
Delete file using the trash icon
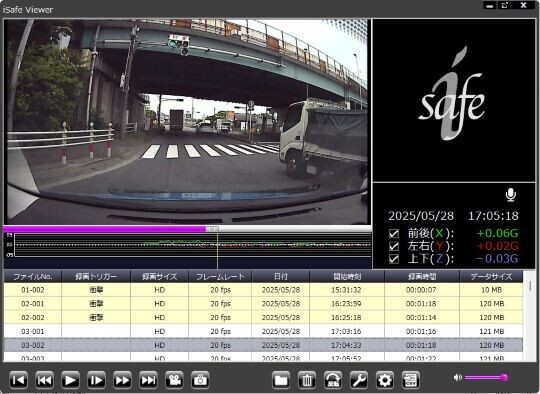[x=307, y=380]
